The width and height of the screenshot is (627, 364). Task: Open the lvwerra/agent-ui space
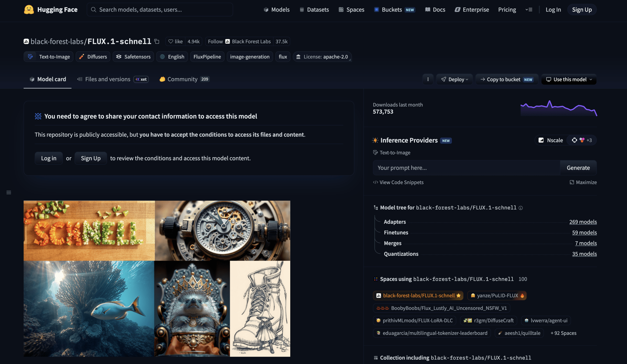point(546,320)
